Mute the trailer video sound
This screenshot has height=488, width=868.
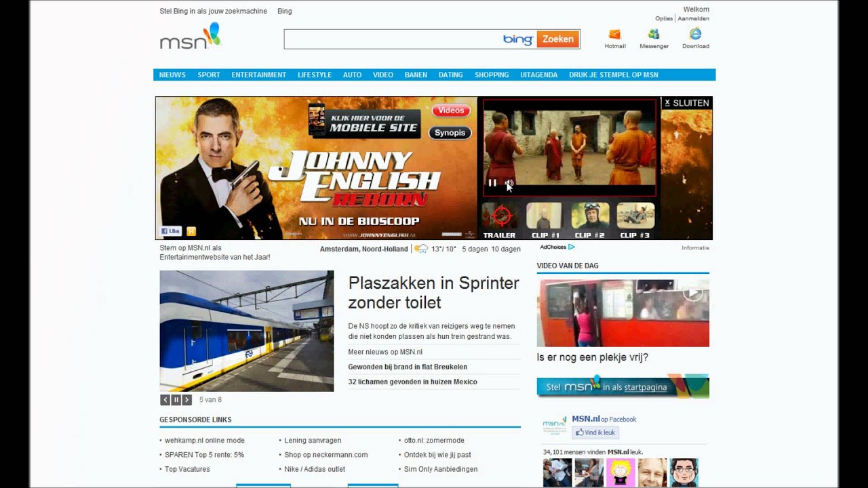pyautogui.click(x=509, y=183)
